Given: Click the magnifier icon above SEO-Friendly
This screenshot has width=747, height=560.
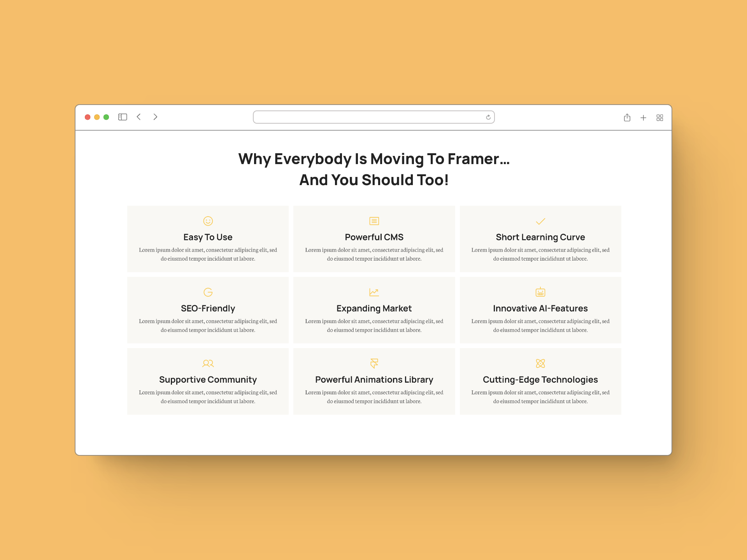Looking at the screenshot, I should pyautogui.click(x=208, y=292).
